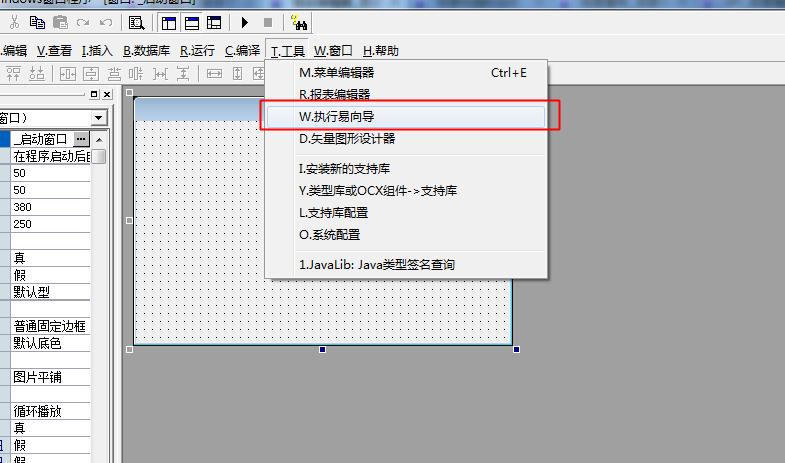Open help search binoculars icon

click(x=299, y=23)
